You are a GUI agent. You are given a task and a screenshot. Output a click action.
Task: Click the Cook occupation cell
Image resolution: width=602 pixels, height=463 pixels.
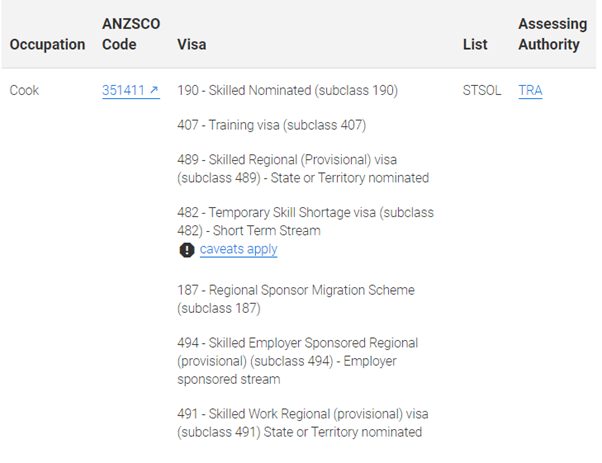tap(24, 91)
